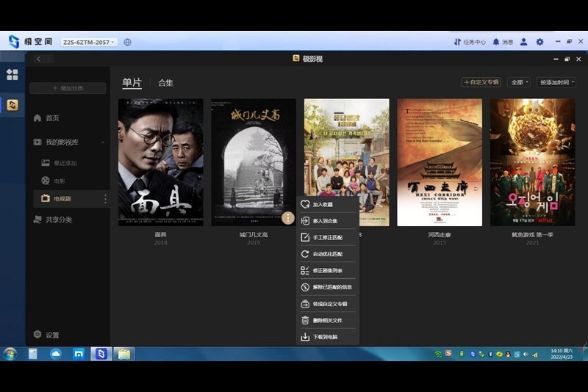
Task: Click the 城门几丈高 poster more-options button
Action: pos(288,218)
